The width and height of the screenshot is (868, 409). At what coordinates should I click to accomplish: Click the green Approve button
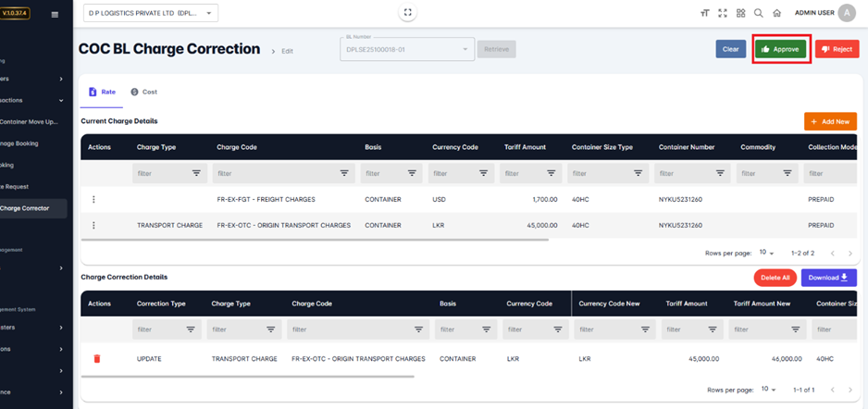coord(781,49)
